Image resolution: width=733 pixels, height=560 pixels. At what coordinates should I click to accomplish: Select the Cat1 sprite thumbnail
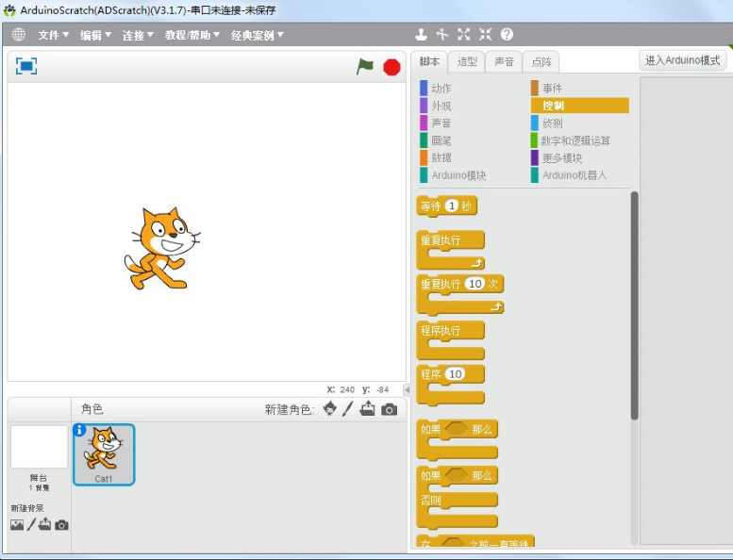pyautogui.click(x=104, y=454)
